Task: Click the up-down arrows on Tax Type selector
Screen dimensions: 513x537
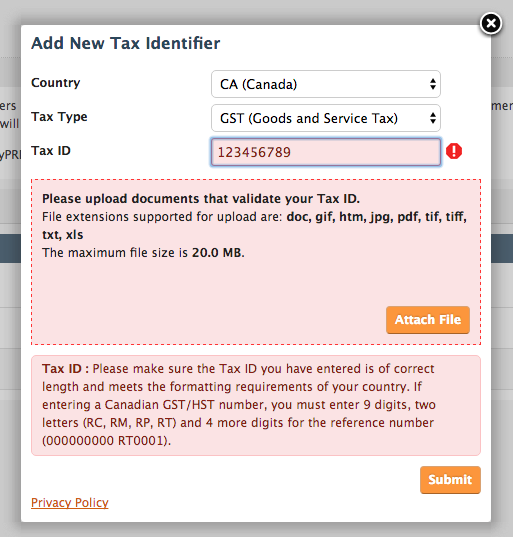Action: [433, 118]
